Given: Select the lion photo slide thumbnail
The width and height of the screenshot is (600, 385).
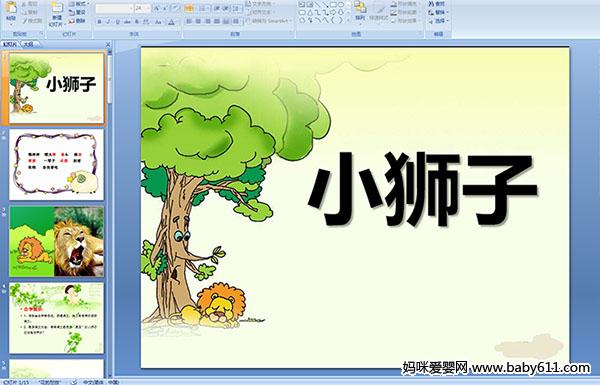Looking at the screenshot, I should (x=56, y=241).
